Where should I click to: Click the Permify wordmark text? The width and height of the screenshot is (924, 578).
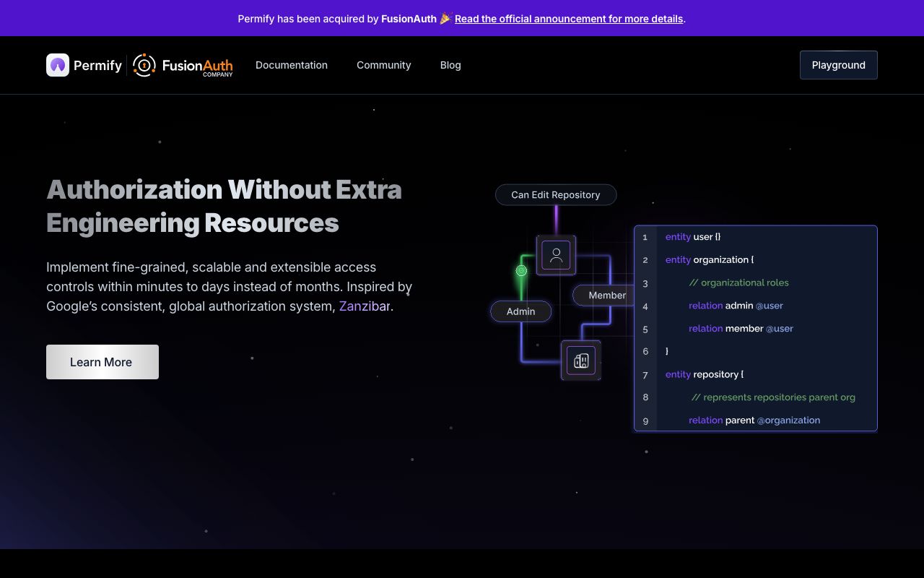(x=97, y=66)
